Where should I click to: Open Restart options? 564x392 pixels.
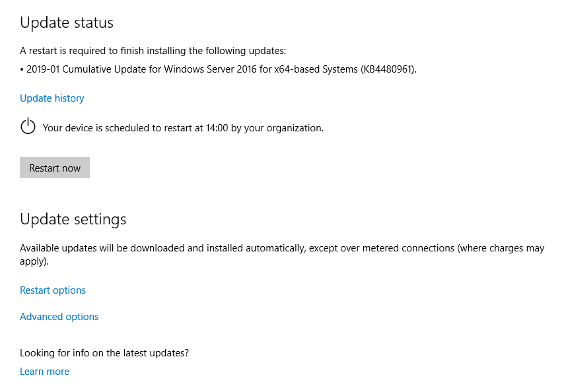[x=53, y=290]
